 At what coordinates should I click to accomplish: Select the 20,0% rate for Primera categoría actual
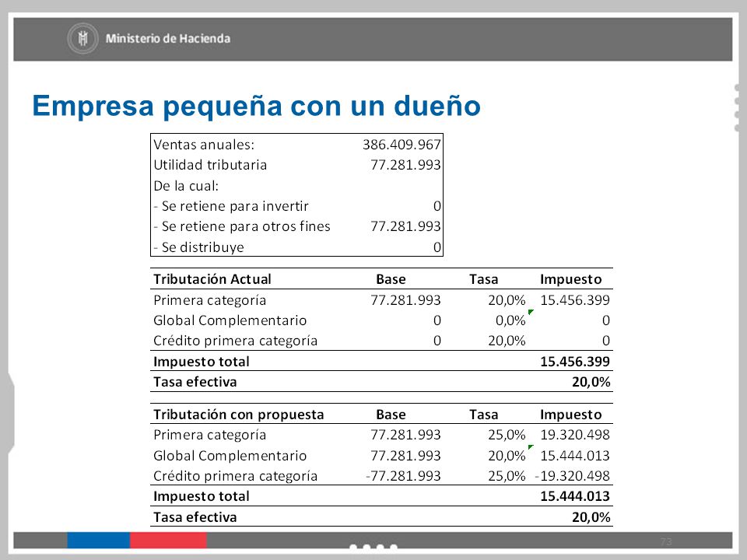(507, 300)
